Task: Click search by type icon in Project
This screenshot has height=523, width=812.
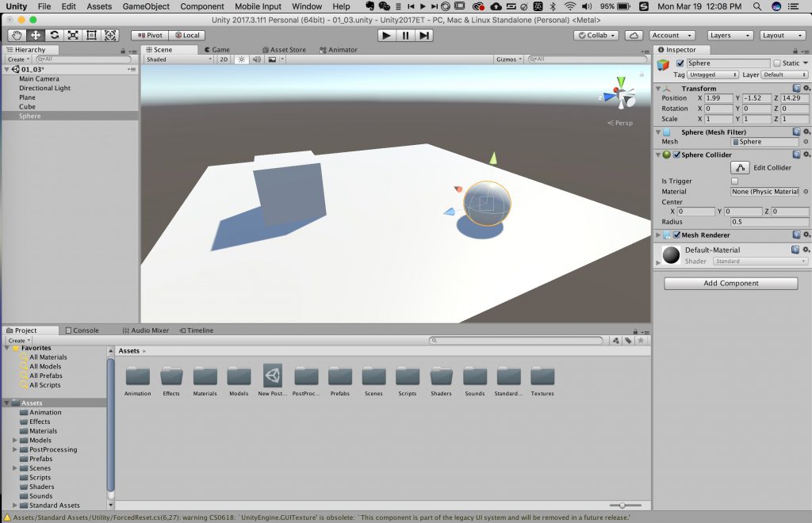Action: click(x=615, y=341)
